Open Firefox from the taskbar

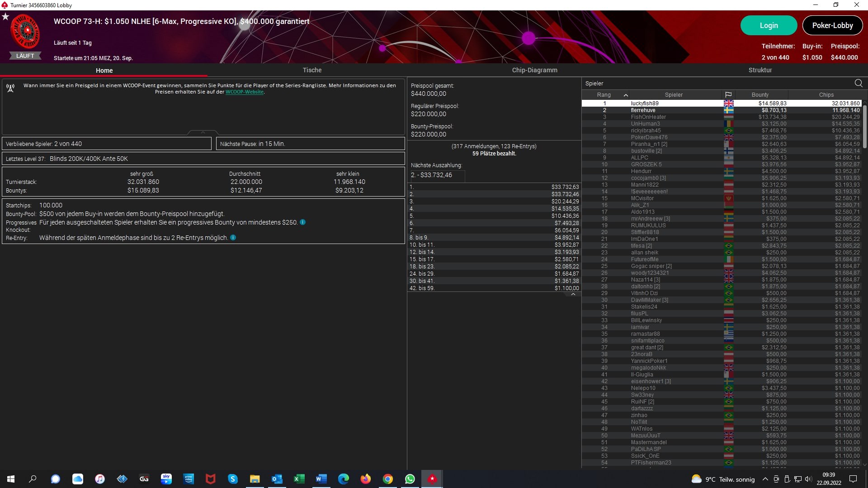point(366,479)
